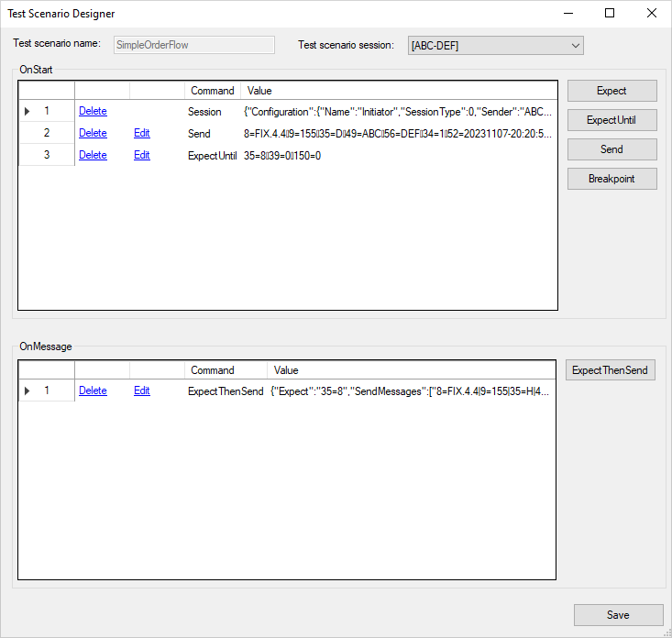
Task: Click the Send command cell in grid
Action: [213, 133]
